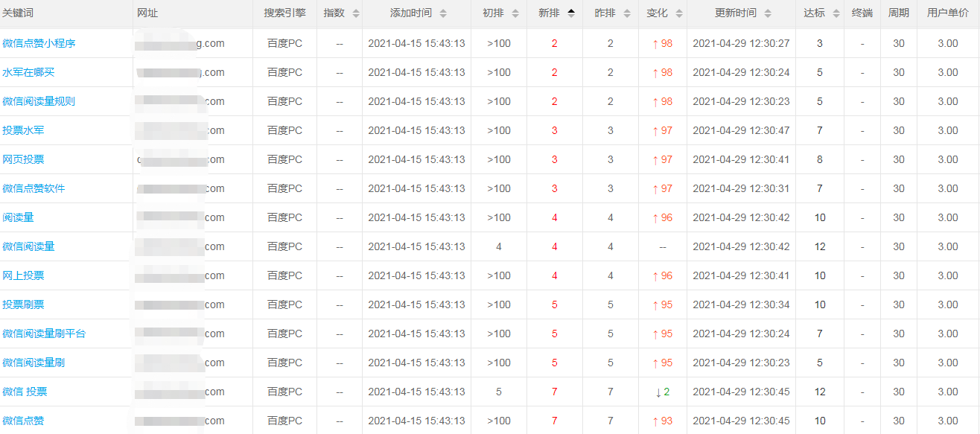Sort by 初排 column sort icon
Image resolution: width=980 pixels, height=434 pixels.
tap(515, 13)
